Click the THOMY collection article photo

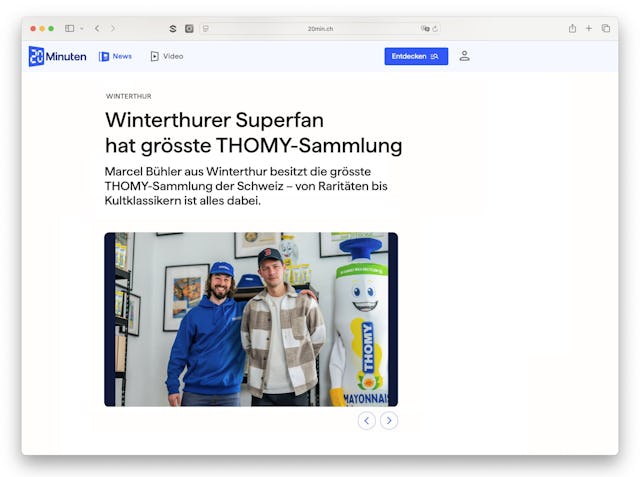click(250, 319)
